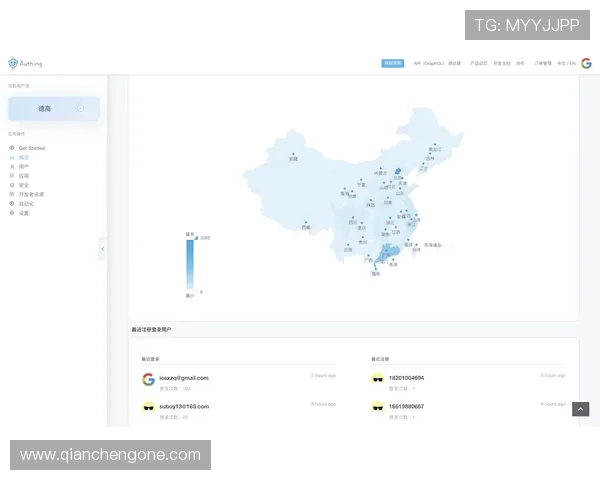
Task: Select 应用 in the sidebar
Action: [24, 176]
